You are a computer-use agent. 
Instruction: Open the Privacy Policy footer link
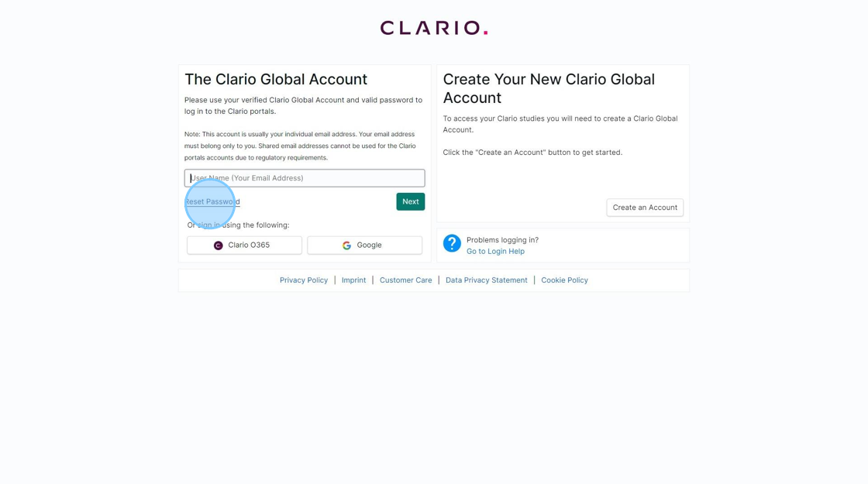click(x=303, y=280)
